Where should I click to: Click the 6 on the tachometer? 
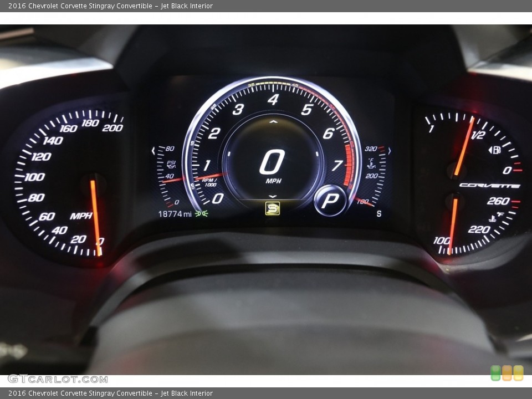click(x=328, y=134)
